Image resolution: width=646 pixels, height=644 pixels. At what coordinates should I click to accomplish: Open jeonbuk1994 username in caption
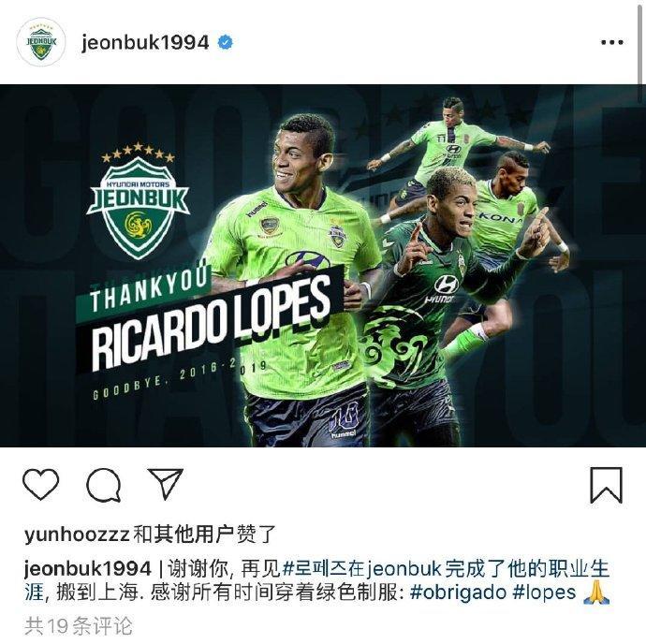tap(88, 569)
